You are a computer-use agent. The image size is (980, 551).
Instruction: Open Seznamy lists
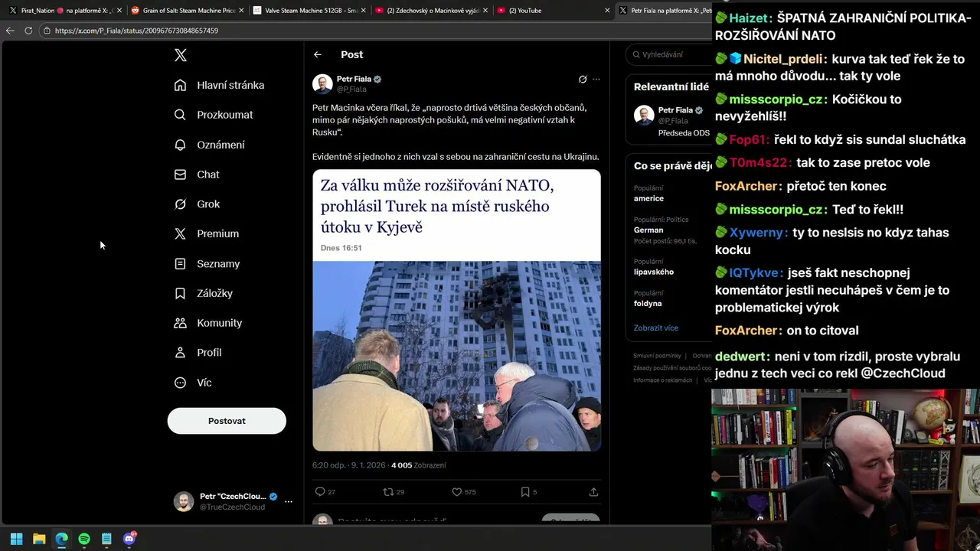207,263
